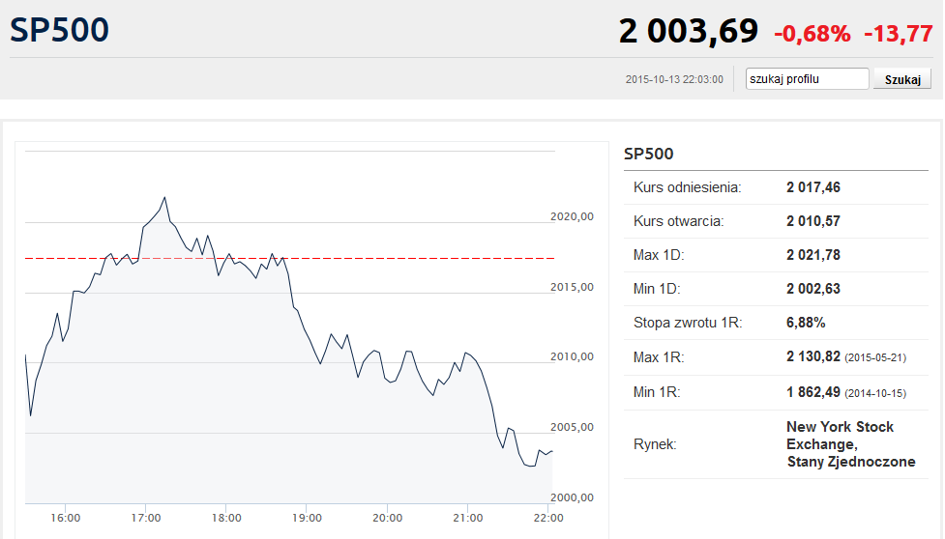Click the 20:00 time axis label
Image resolution: width=945 pixels, height=539 pixels.
(x=388, y=518)
